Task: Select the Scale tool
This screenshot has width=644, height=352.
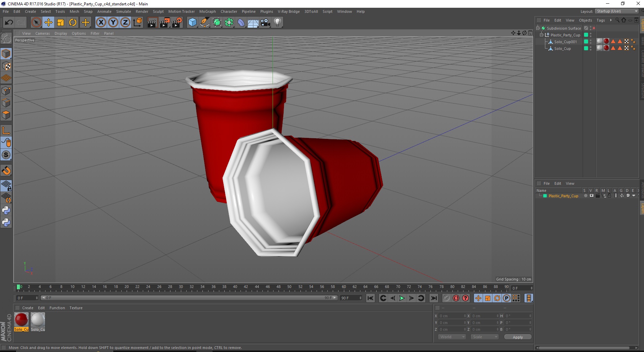Action: [61, 23]
